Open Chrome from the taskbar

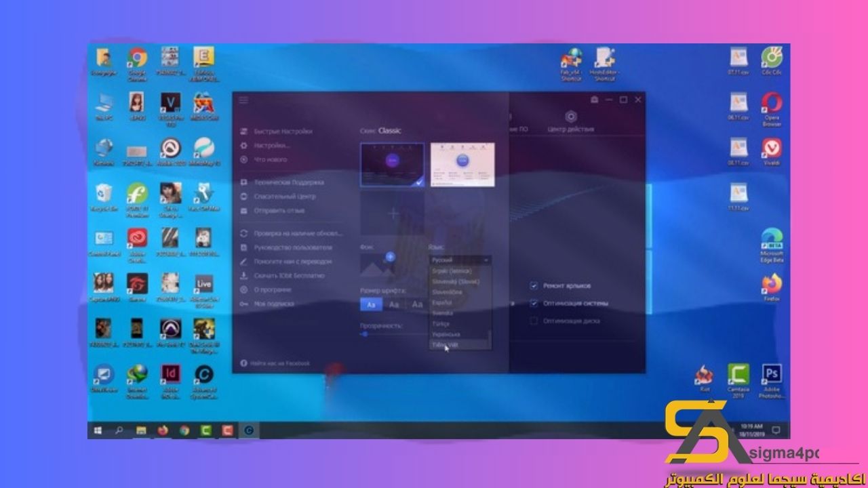pyautogui.click(x=184, y=430)
